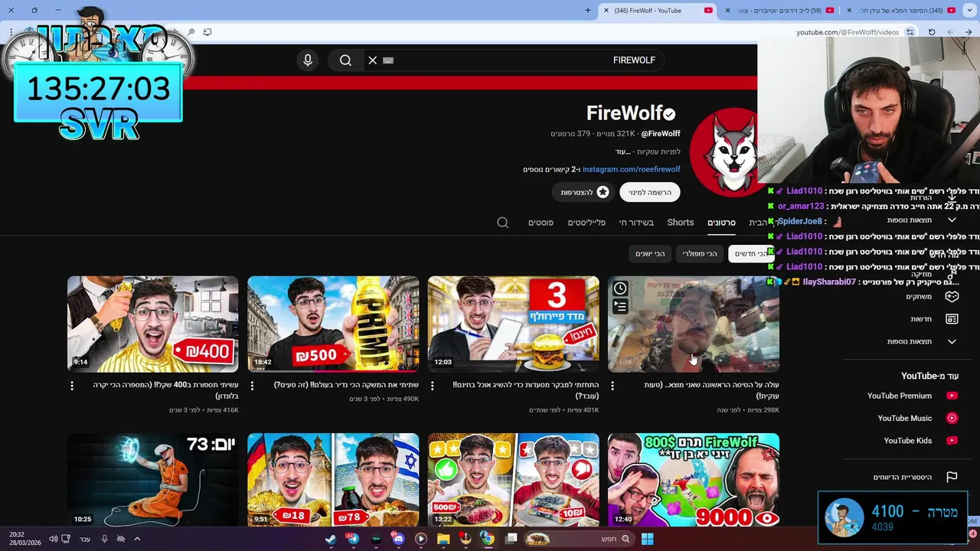Switch to the פוסטים tab
Screen dimensions: 980x551
(541, 223)
